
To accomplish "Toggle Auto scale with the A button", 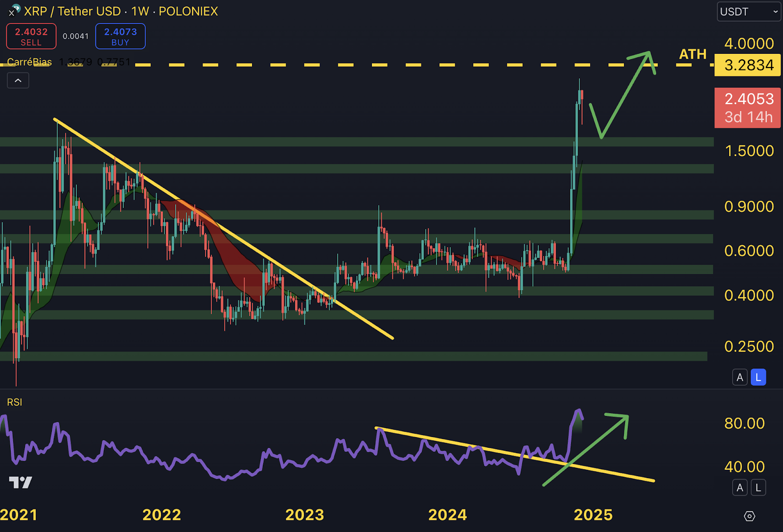I will tap(739, 377).
